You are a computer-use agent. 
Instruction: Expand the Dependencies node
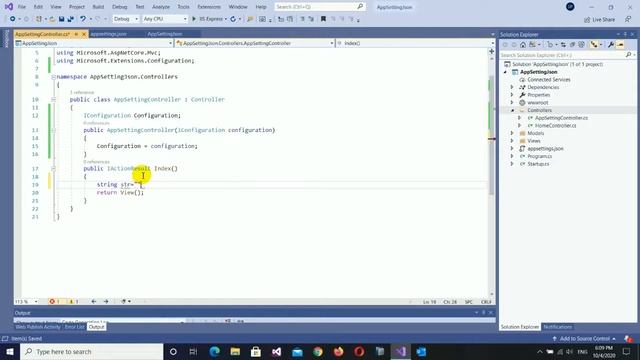[x=512, y=87]
